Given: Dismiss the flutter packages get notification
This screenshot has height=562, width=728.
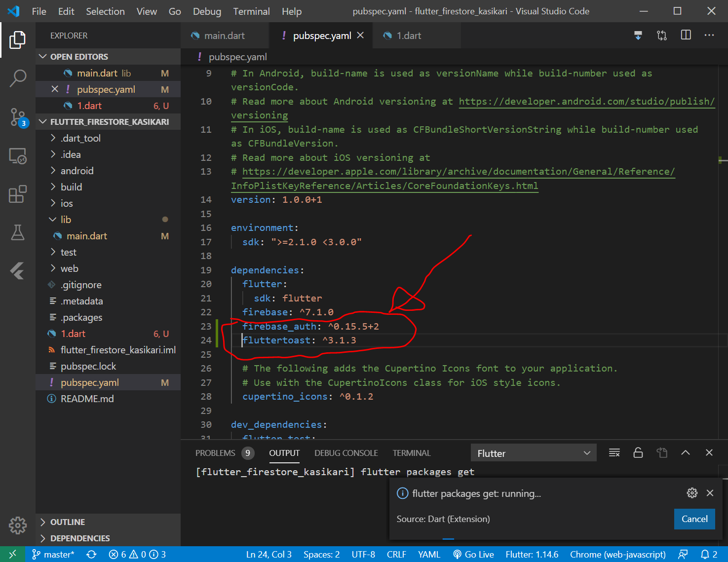Looking at the screenshot, I should [x=710, y=493].
